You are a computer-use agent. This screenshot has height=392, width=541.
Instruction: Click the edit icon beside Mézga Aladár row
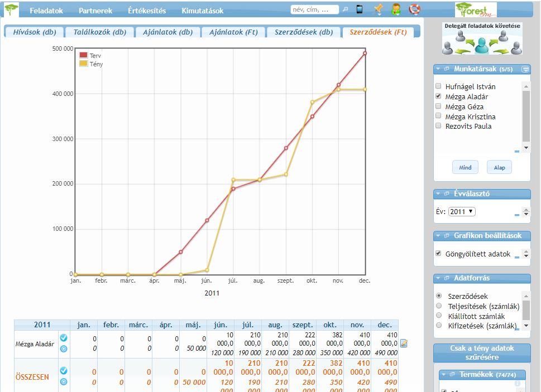click(404, 343)
